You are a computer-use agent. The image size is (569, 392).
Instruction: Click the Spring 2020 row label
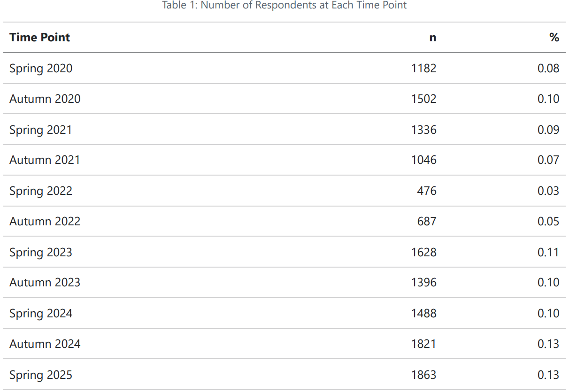point(41,69)
